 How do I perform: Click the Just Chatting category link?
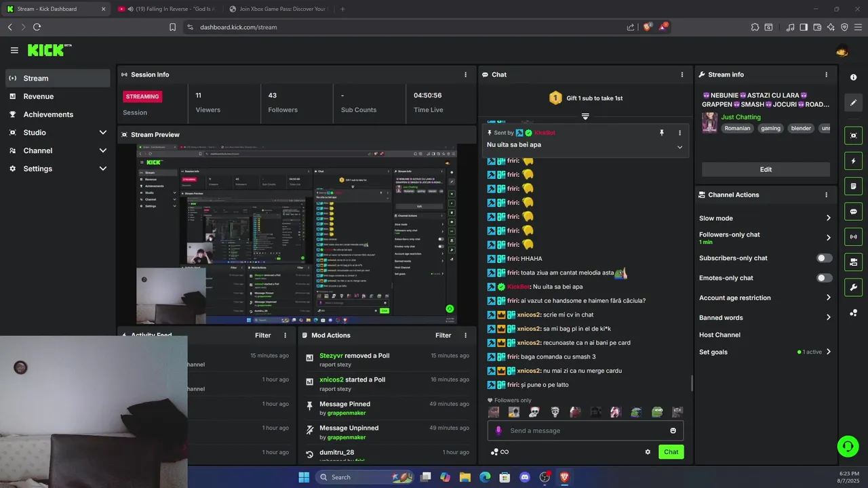click(x=741, y=117)
